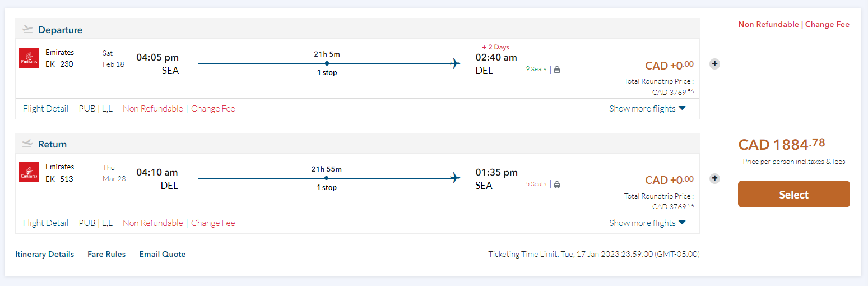Click Change Fee in the departure row
The height and width of the screenshot is (286, 868).
[213, 109]
